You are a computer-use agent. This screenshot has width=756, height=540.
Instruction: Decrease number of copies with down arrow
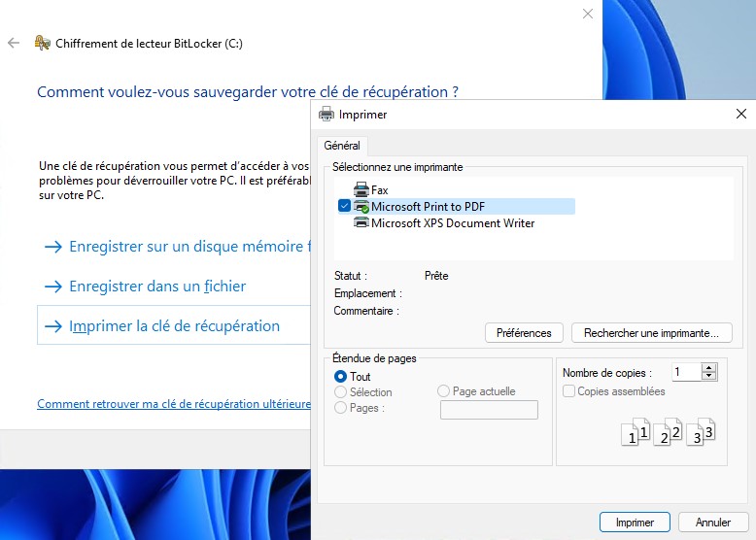point(708,376)
